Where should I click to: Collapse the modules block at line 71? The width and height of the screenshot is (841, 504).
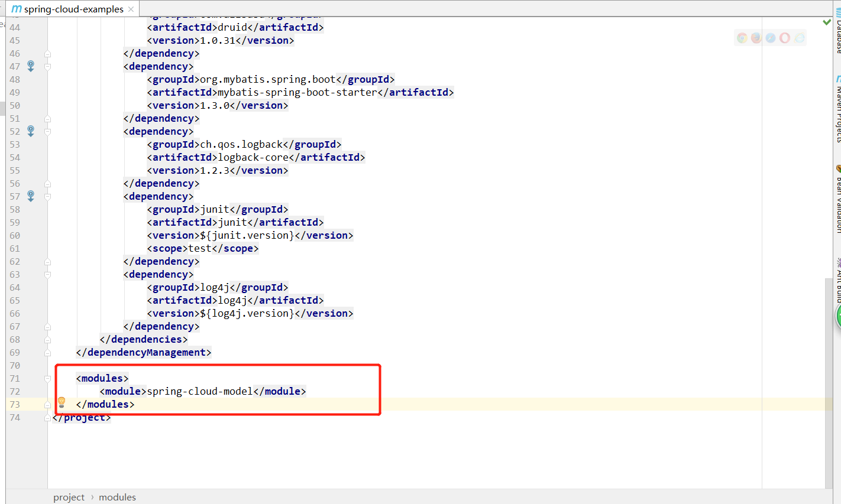pos(47,379)
